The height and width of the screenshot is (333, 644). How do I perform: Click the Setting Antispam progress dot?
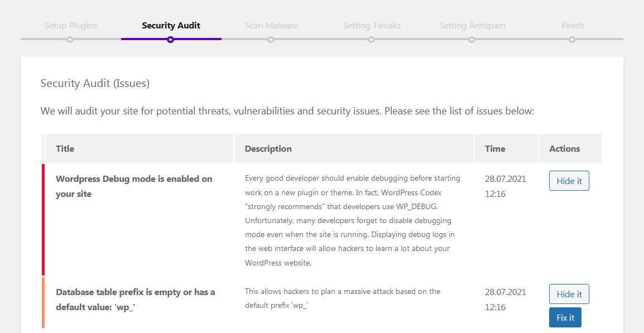click(x=472, y=40)
